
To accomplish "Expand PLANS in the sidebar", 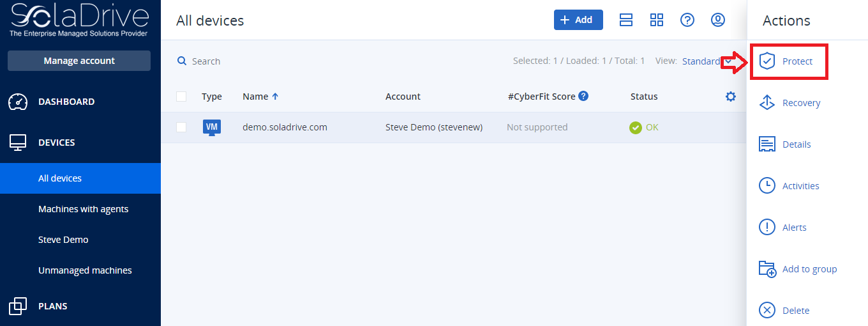I will (x=53, y=306).
